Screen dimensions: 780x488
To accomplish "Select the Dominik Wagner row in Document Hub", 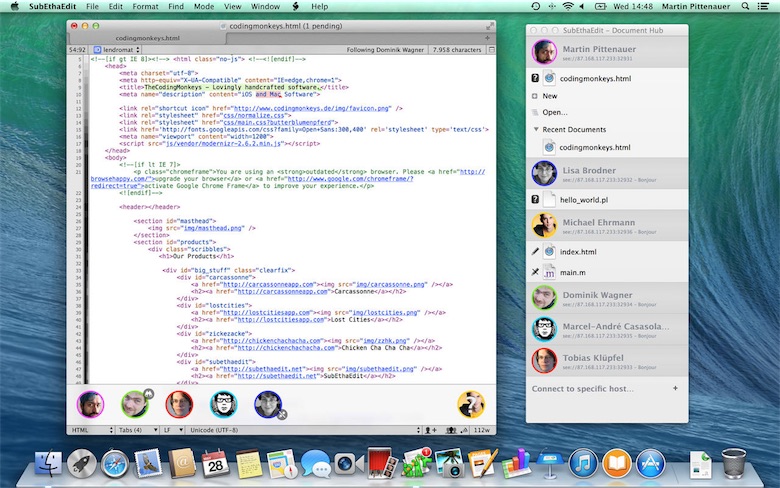I will coord(607,298).
